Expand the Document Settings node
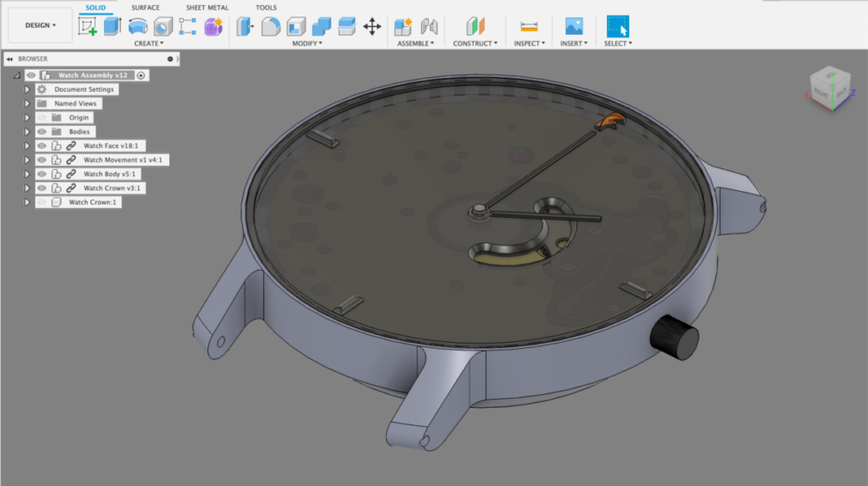868x486 pixels. (x=27, y=89)
